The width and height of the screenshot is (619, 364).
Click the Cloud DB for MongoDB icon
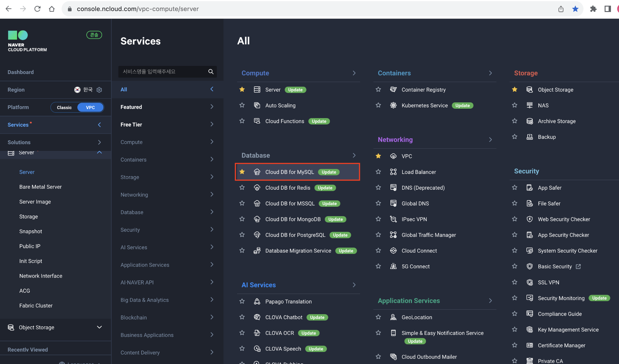[257, 219]
